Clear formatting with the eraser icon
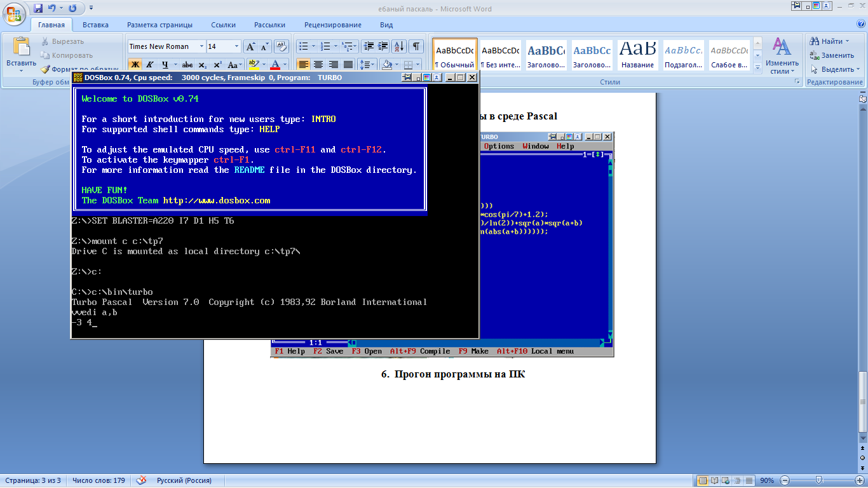Image resolution: width=868 pixels, height=488 pixels. 281,46
